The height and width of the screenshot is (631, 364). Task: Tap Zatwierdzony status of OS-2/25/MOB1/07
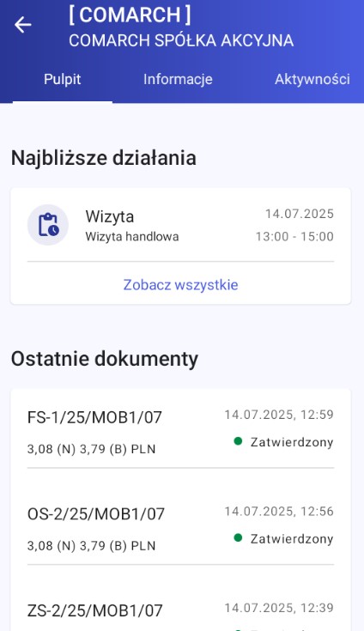click(292, 539)
